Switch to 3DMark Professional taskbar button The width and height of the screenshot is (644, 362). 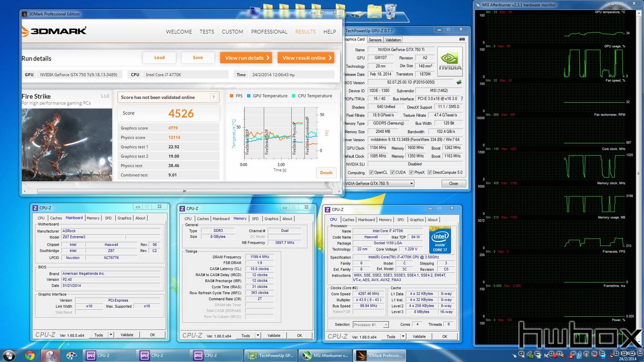click(x=380, y=355)
